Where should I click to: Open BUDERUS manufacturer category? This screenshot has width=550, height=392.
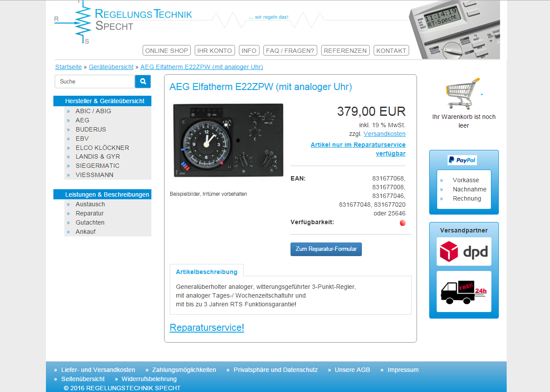[x=91, y=129]
